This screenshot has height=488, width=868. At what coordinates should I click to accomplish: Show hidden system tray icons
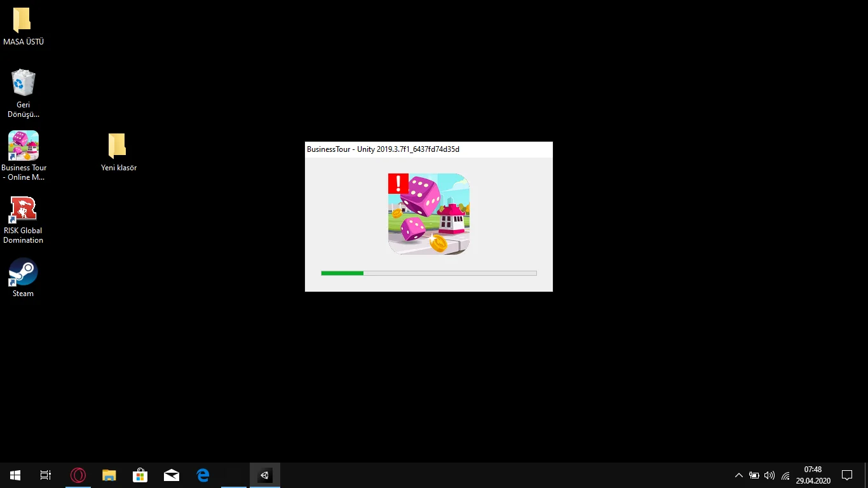coord(738,475)
